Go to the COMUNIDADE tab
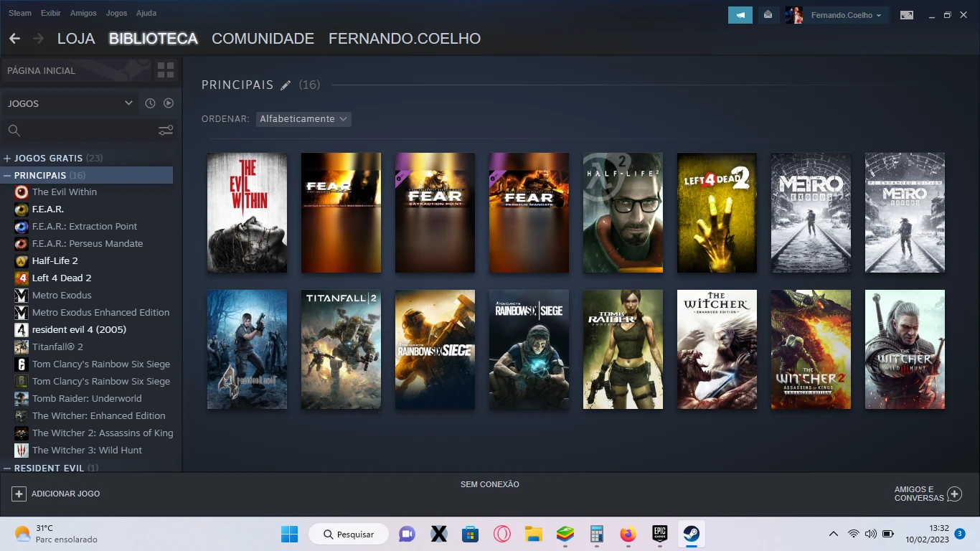The height and width of the screenshot is (551, 980). coord(263,39)
